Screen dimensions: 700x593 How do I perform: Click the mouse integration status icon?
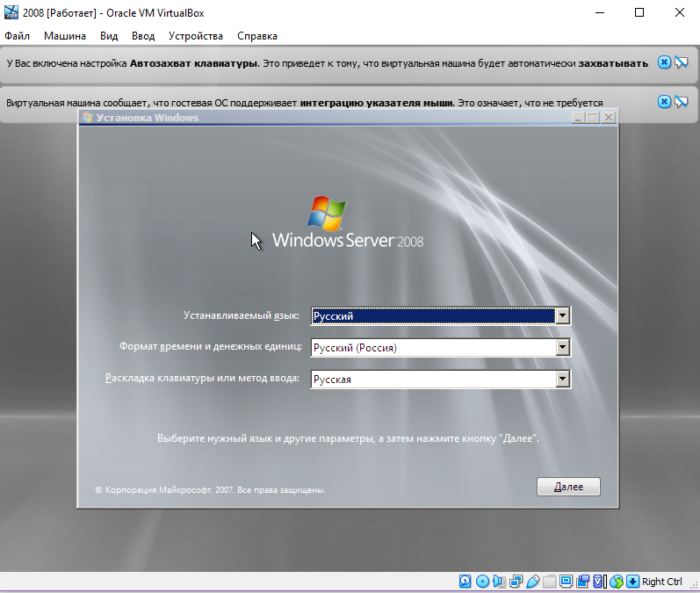click(617, 582)
